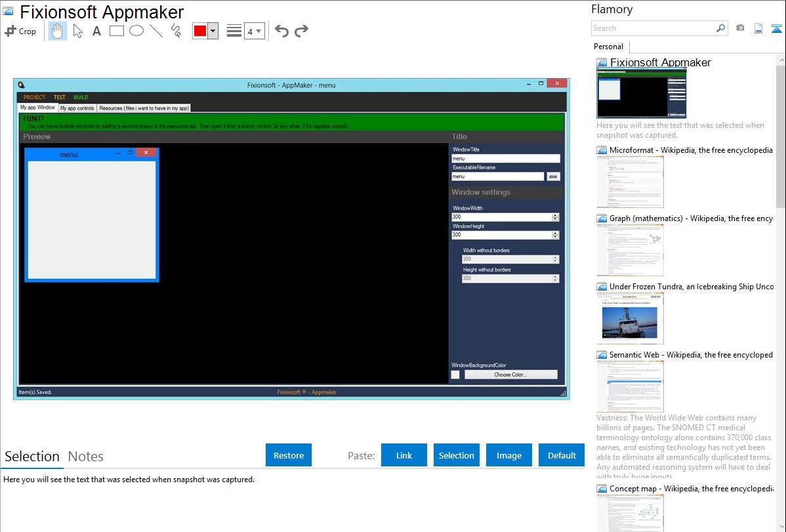Screen dimensions: 786x532
Task: Click the Microformat - Wikipedia snapshot title
Action: [691, 150]
